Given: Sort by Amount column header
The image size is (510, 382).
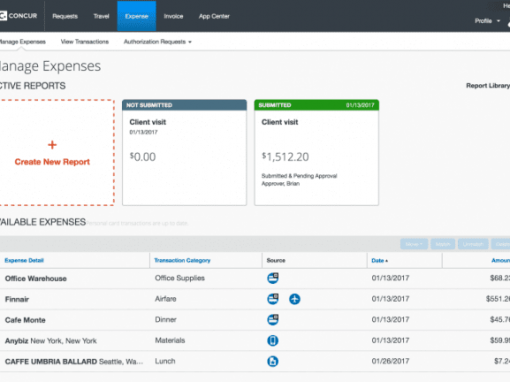Looking at the screenshot, I should point(500,260).
